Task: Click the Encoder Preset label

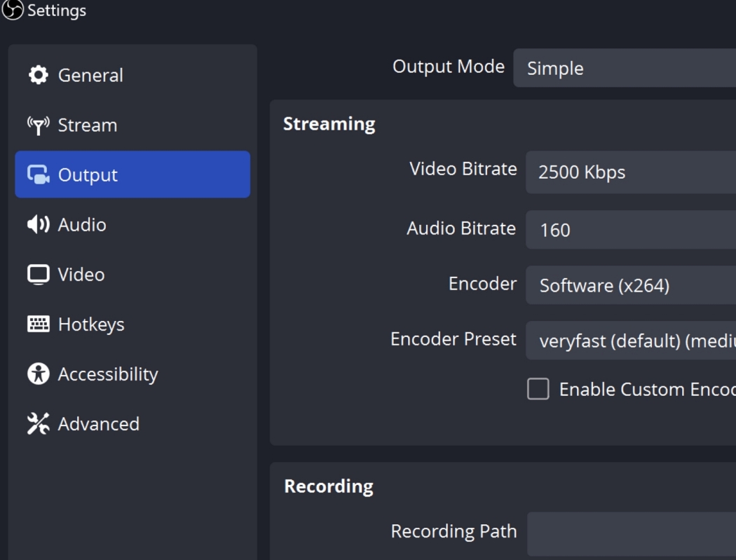Action: coord(453,339)
